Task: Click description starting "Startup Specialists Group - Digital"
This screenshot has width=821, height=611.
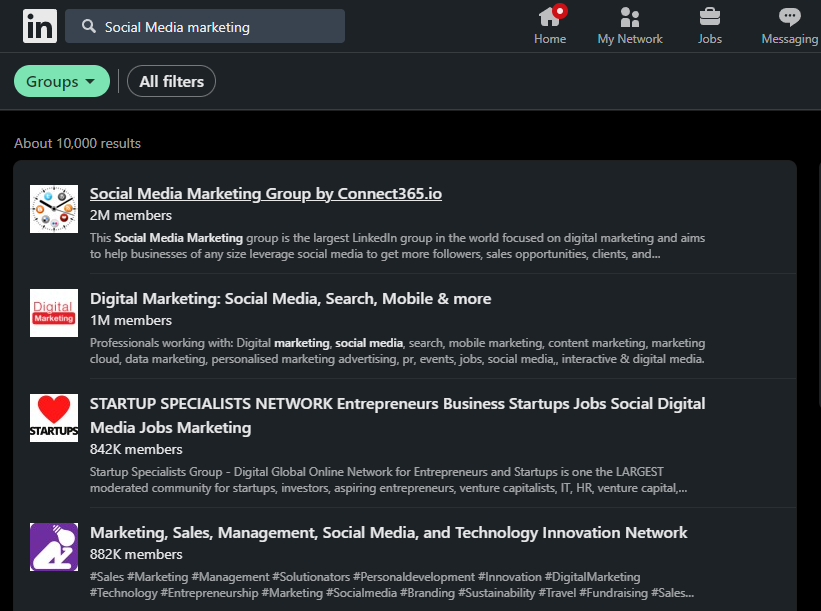Action: point(388,480)
